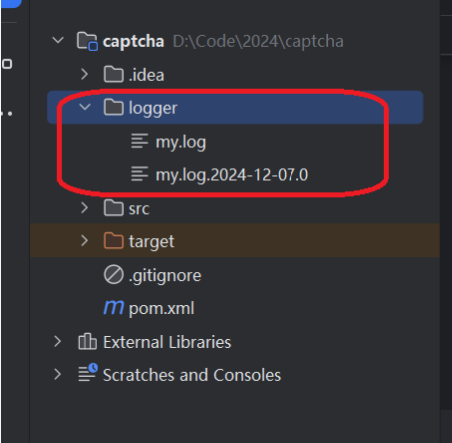Select the my.log file name
The image size is (452, 443).
181,142
